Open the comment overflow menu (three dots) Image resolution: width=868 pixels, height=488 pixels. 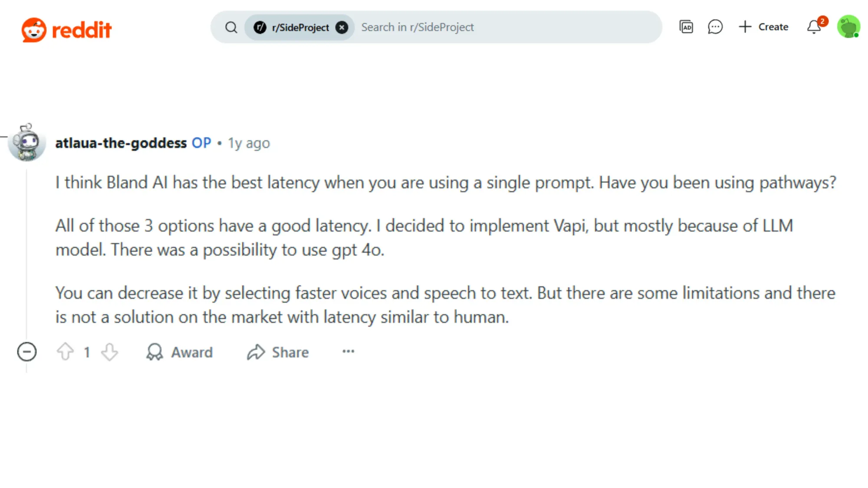[x=348, y=352]
